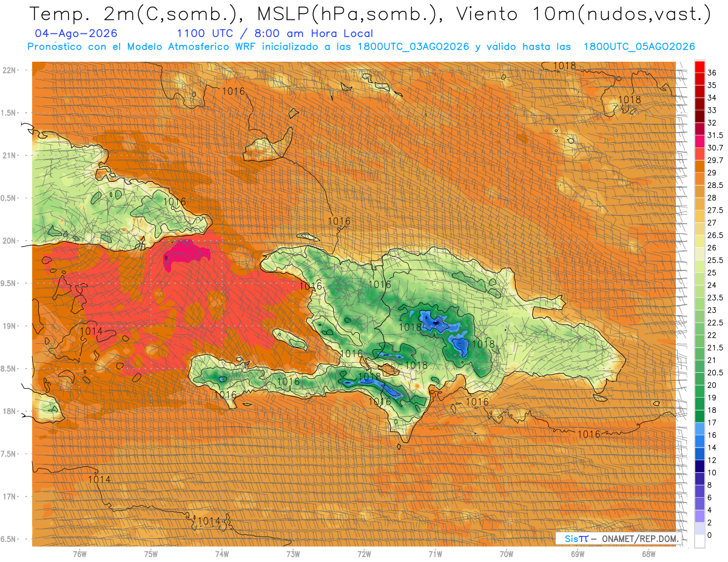This screenshot has width=728, height=562.
Task: Click legend value '29.7'
Action: point(715,160)
